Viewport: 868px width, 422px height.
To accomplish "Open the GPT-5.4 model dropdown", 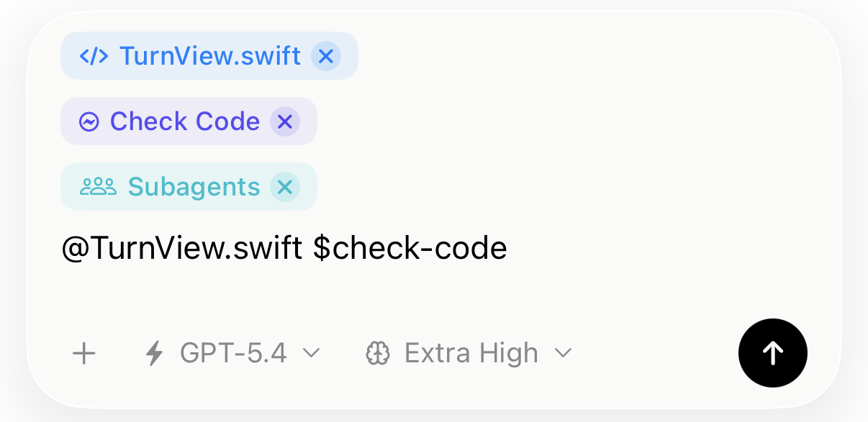I will pyautogui.click(x=234, y=353).
